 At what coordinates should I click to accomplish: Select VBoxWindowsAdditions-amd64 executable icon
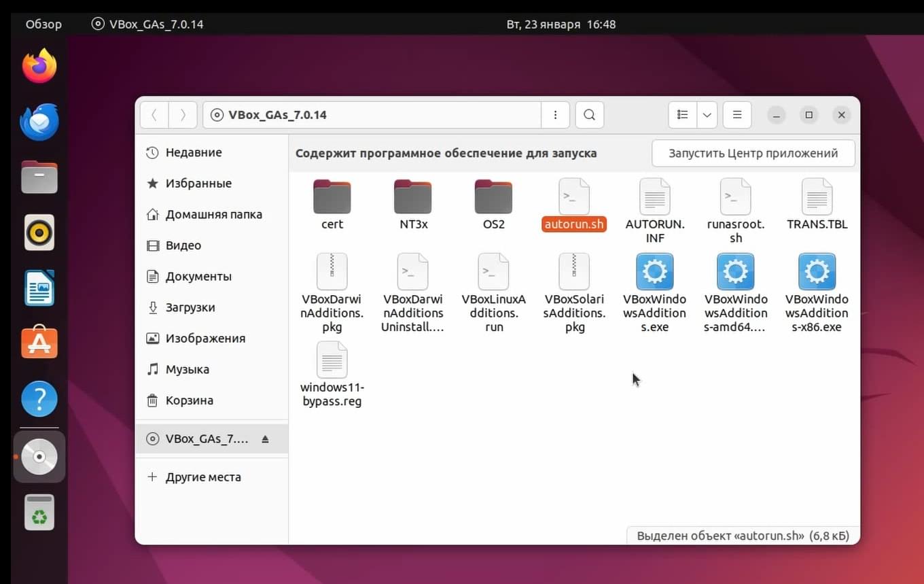735,272
